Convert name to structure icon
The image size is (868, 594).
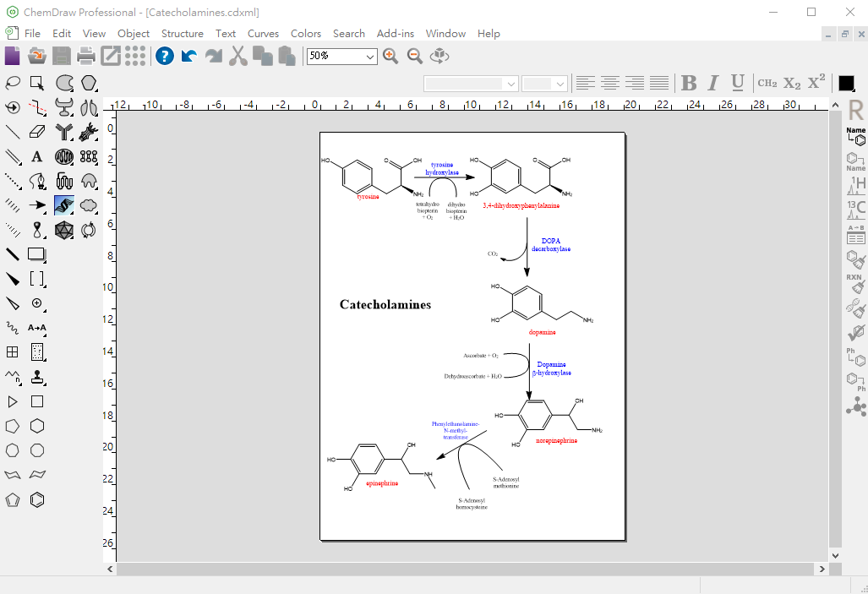(856, 136)
